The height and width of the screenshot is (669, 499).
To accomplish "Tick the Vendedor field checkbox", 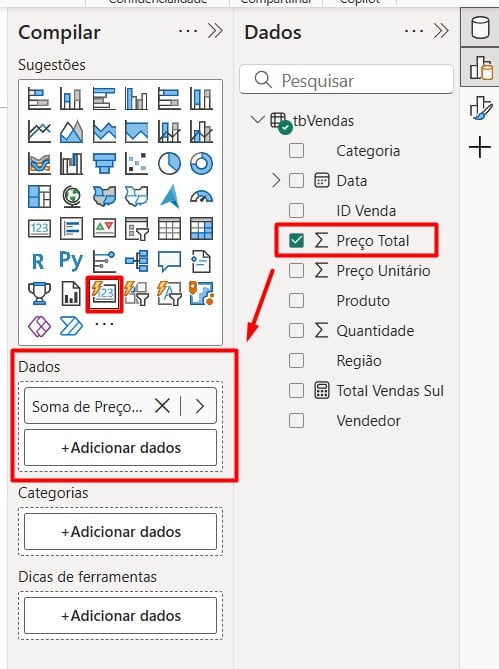I will tap(296, 421).
